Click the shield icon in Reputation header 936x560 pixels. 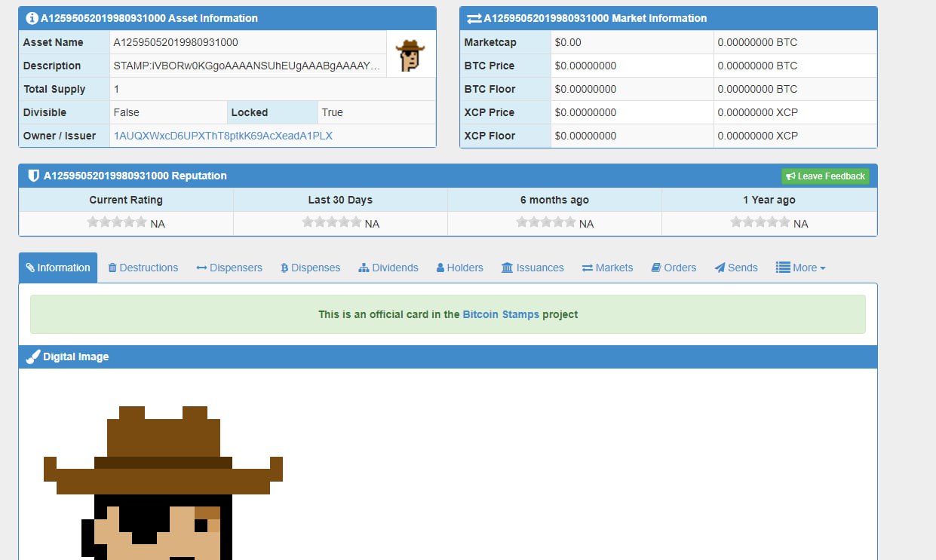click(x=33, y=176)
